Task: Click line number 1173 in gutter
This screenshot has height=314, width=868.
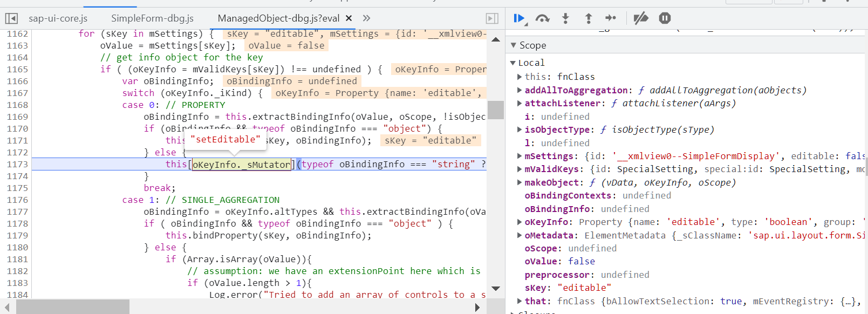Action: click(17, 164)
